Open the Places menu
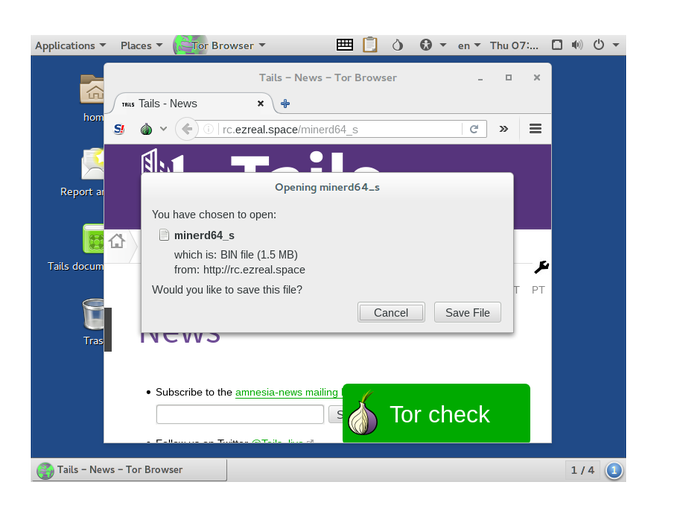 click(141, 46)
